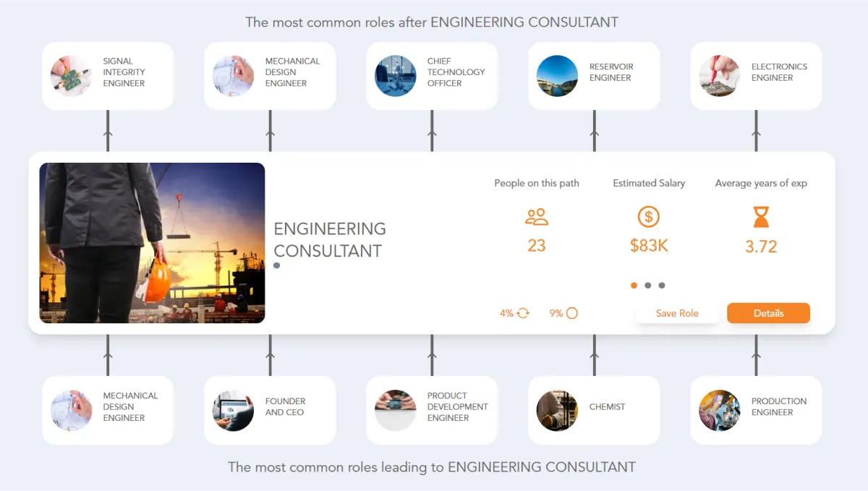This screenshot has height=491, width=868.
Task: Click the 9% circle icon
Action: pos(572,313)
